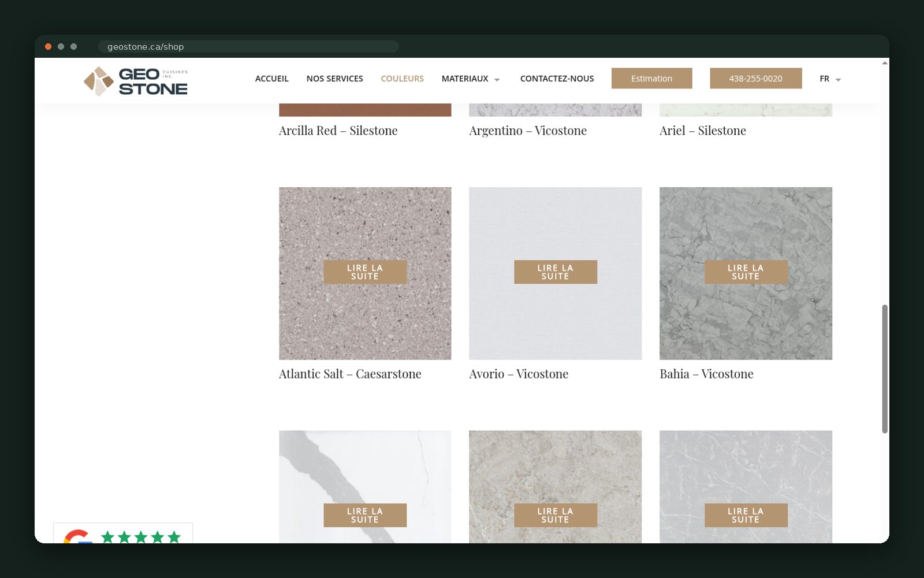Open the Bahia – Vicostone title
Viewport: 924px width, 578px height.
[x=706, y=374]
